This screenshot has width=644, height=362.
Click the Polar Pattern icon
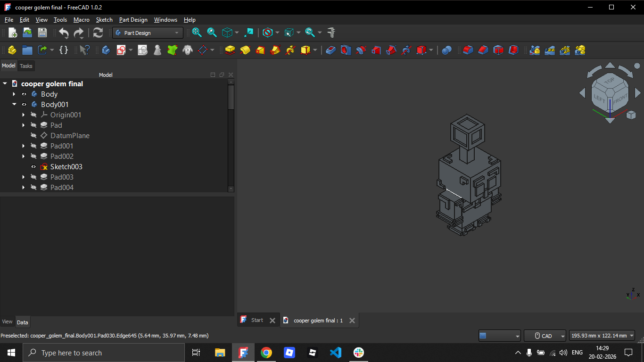(565, 50)
